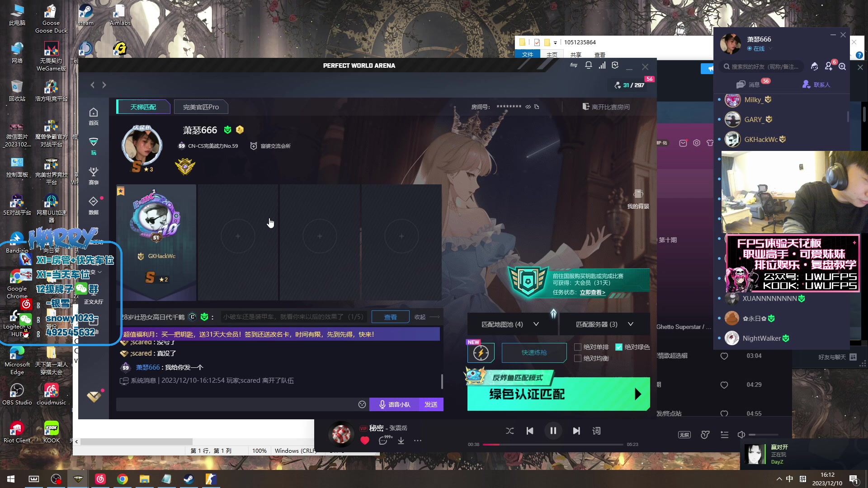Open more options for the playing song
This screenshot has width=868, height=488.
(x=418, y=441)
